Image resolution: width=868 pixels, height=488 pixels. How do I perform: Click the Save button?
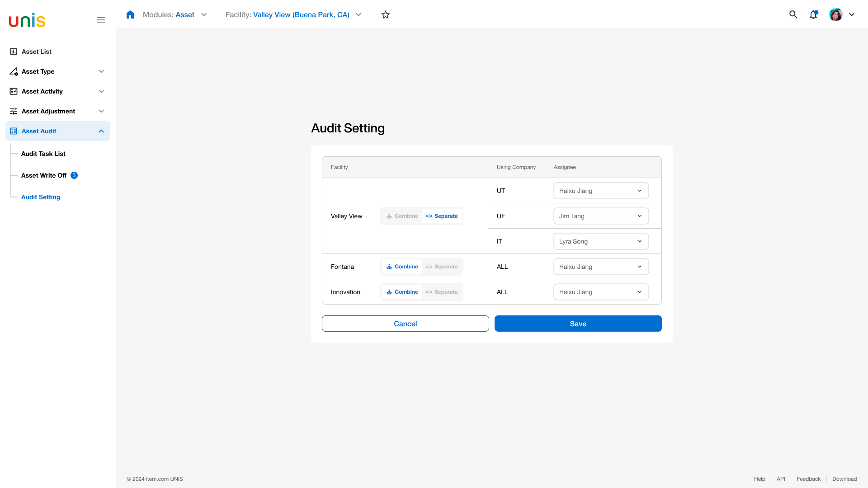(x=578, y=324)
